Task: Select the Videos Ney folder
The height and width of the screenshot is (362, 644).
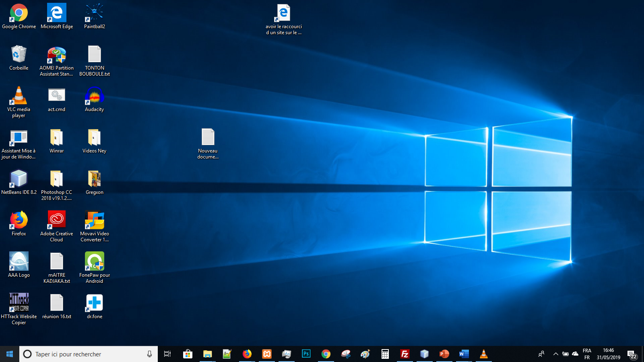Action: [x=95, y=141]
